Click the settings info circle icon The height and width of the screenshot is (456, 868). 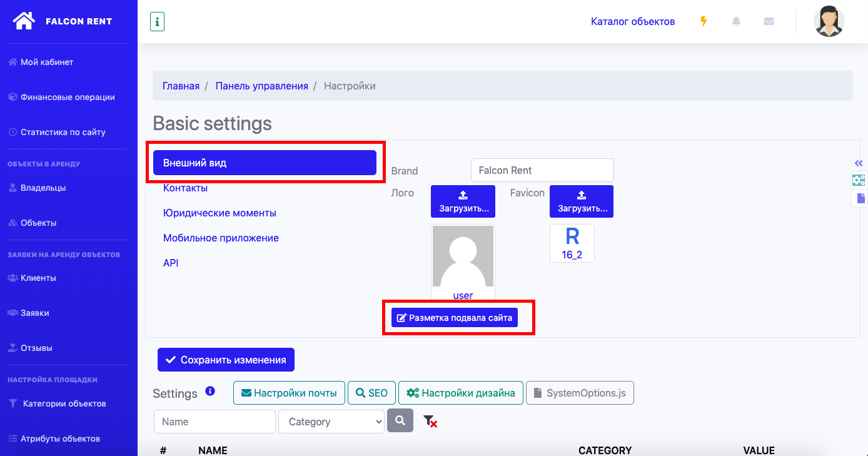click(x=210, y=391)
